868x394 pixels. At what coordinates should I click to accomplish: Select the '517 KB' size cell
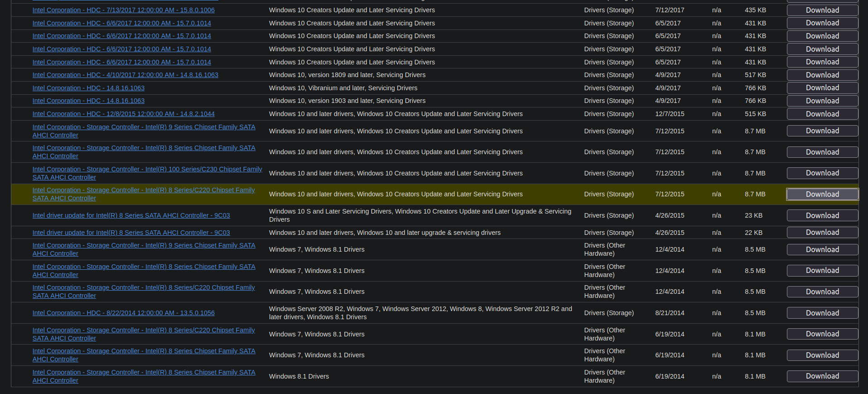click(755, 75)
